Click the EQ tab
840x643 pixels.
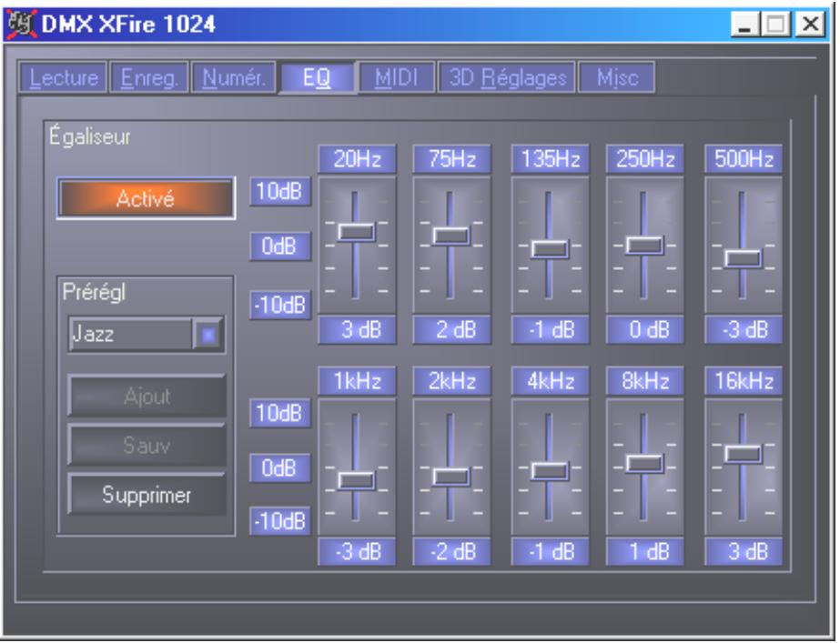coord(317,78)
